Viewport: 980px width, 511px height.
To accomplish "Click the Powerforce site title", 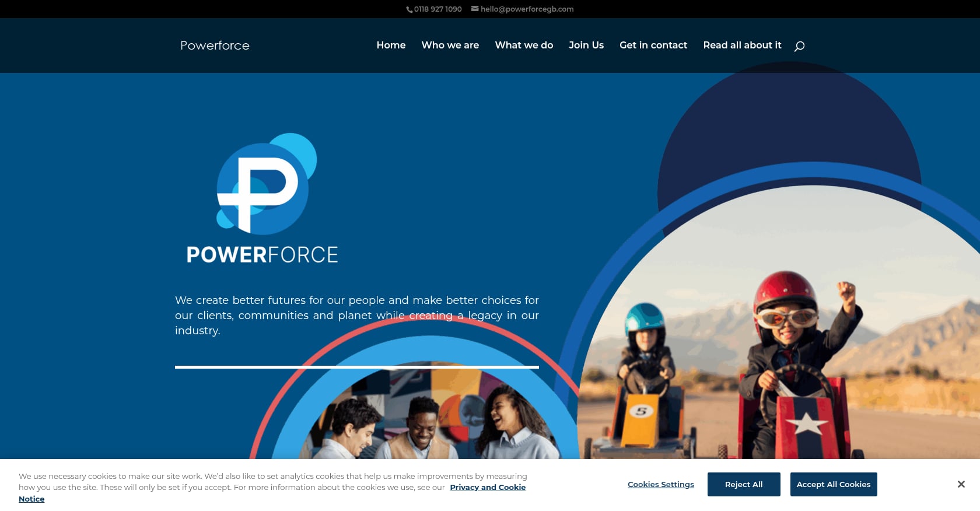I will [215, 45].
